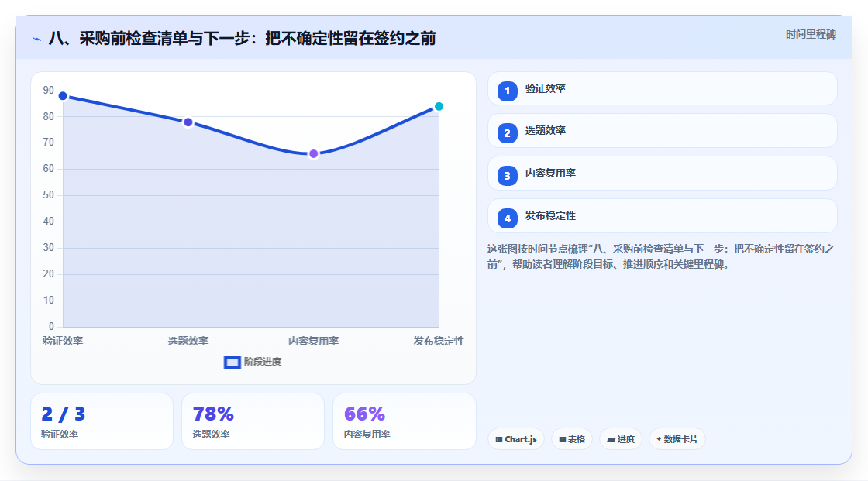Image resolution: width=868 pixels, height=481 pixels.
Task: Click the x-axis label 验证效率
Action: 63,341
